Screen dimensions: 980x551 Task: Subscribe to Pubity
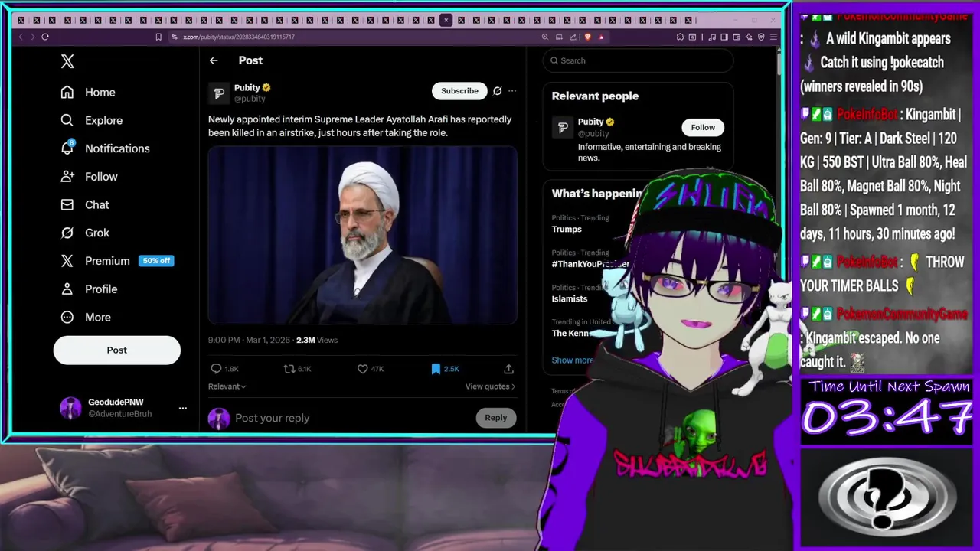coord(459,91)
